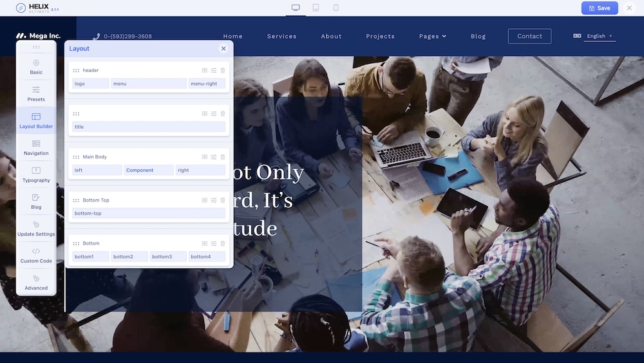Close the Layout panel
Screen dimensions: 644x363
coord(223,48)
